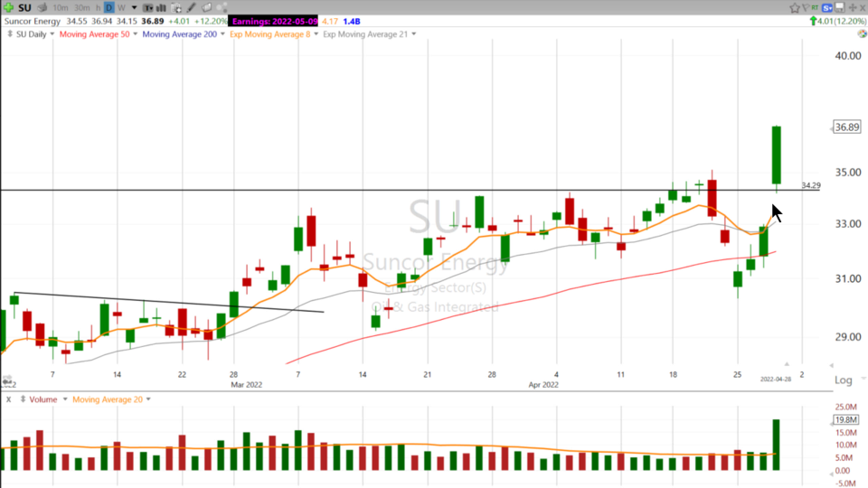Click the color palette icon at chart corner

tap(862, 33)
